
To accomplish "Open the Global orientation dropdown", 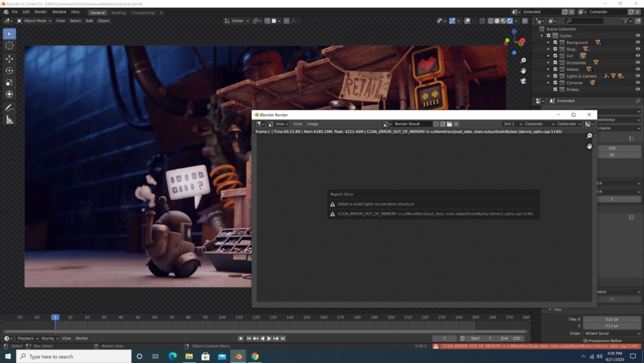I will 237,21.
